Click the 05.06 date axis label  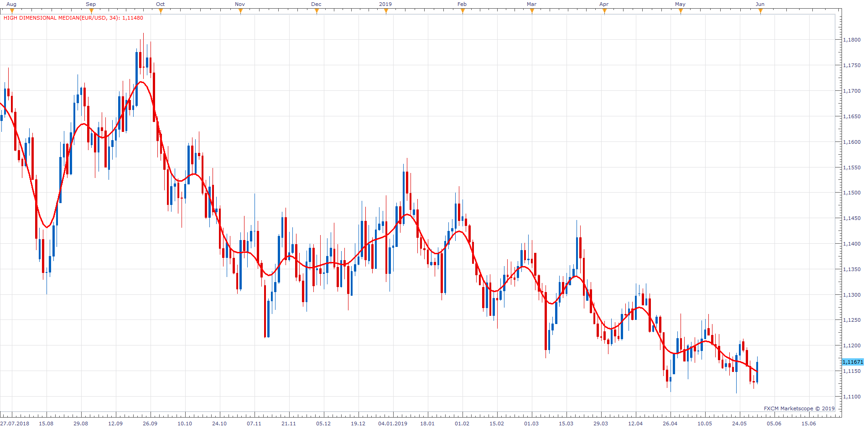(x=774, y=424)
